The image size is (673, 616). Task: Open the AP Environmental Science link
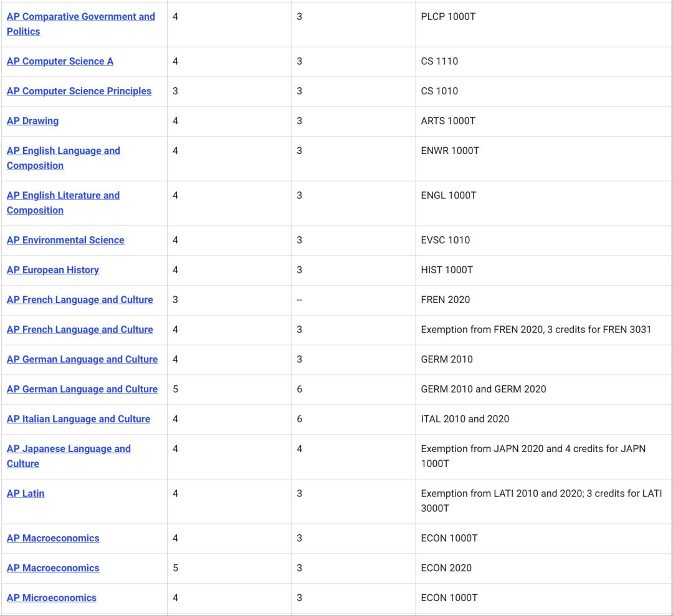point(65,240)
